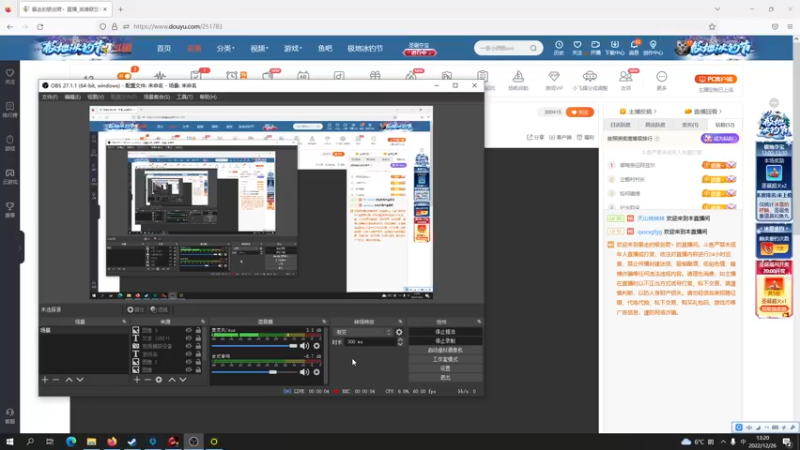Select 视频捕获设备 in sources list
Image resolution: width=800 pixels, height=450 pixels.
tap(157, 346)
